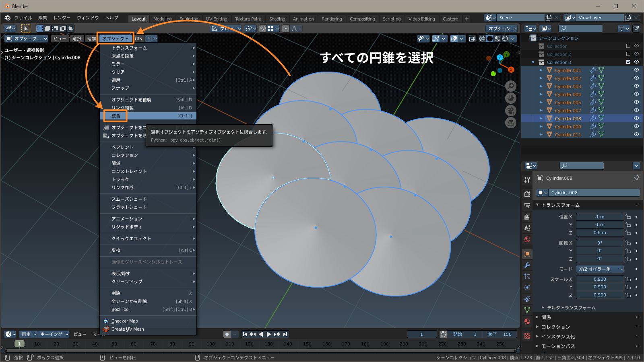The image size is (644, 362).
Task: Open the Material Properties sphere tab
Action: click(527, 321)
